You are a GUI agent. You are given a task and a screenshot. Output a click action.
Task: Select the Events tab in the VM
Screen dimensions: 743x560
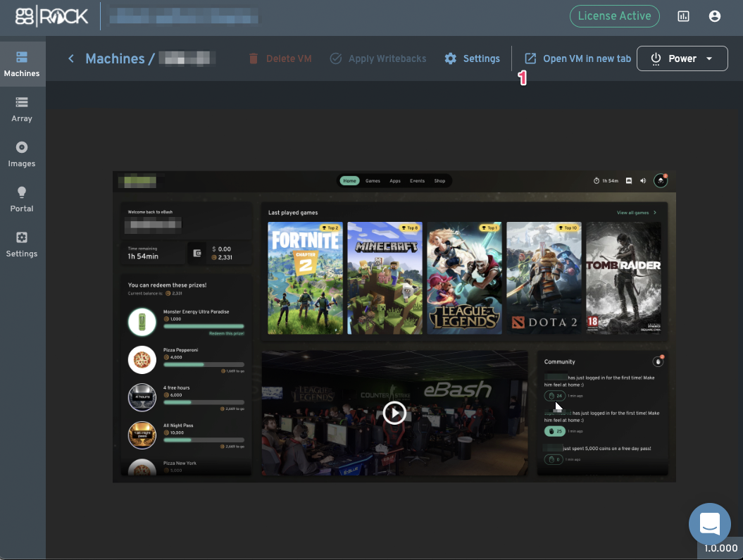[x=418, y=181]
